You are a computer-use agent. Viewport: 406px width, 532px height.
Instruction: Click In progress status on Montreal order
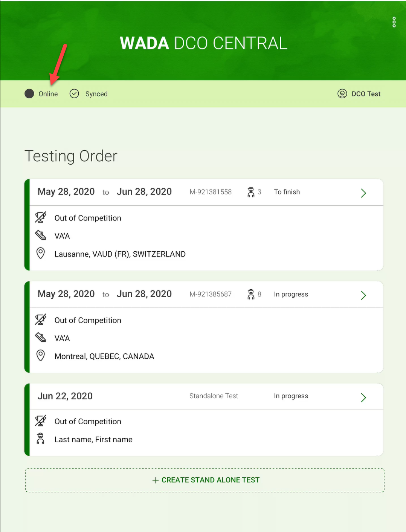point(291,294)
